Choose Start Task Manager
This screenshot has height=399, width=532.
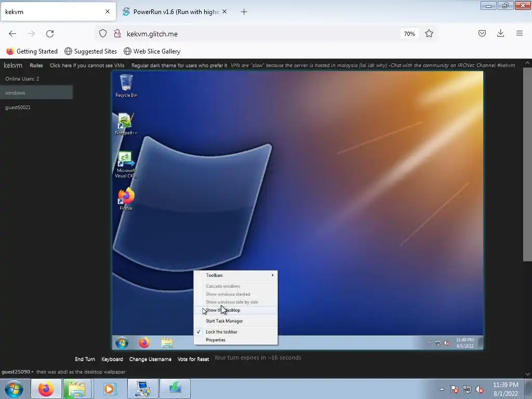point(235,321)
